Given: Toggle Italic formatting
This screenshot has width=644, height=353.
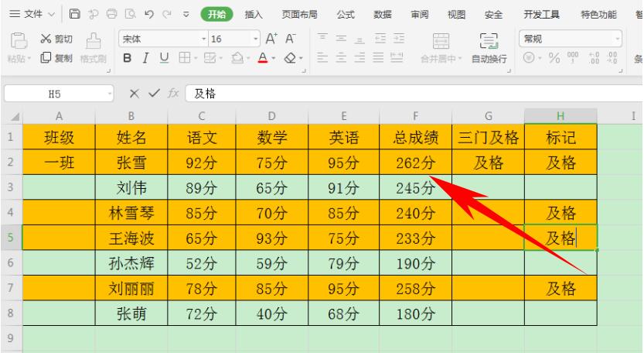Looking at the screenshot, I should pos(145,58).
